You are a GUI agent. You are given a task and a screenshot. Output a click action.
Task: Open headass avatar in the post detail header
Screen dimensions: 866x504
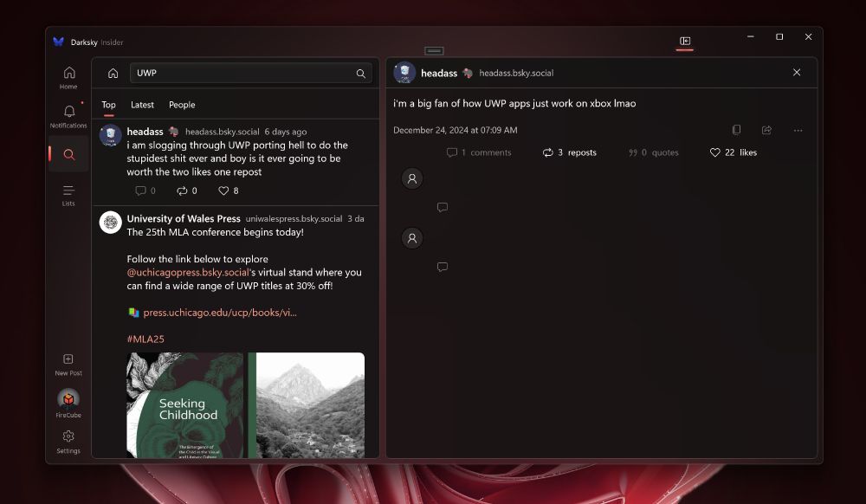[x=404, y=73]
